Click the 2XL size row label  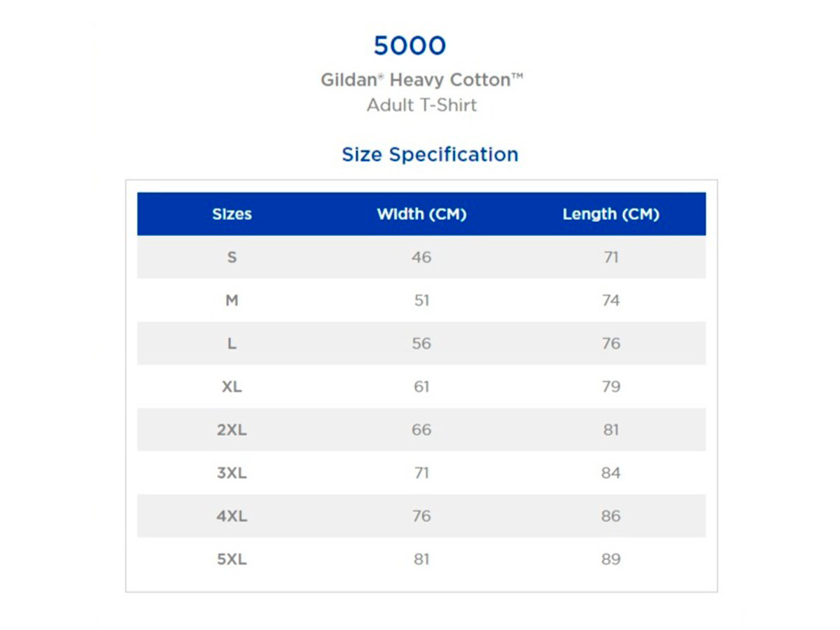tap(232, 430)
